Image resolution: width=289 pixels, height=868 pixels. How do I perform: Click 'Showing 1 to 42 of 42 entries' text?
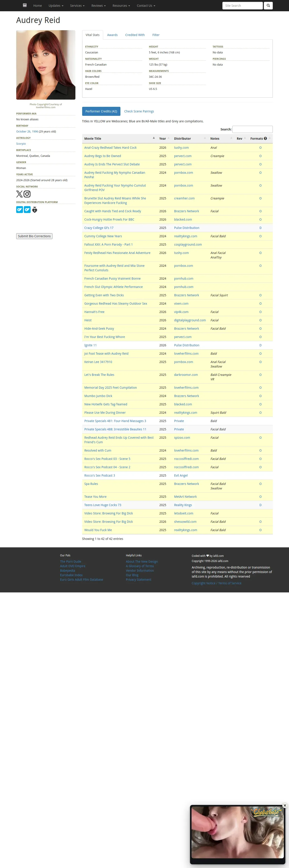click(103, 539)
